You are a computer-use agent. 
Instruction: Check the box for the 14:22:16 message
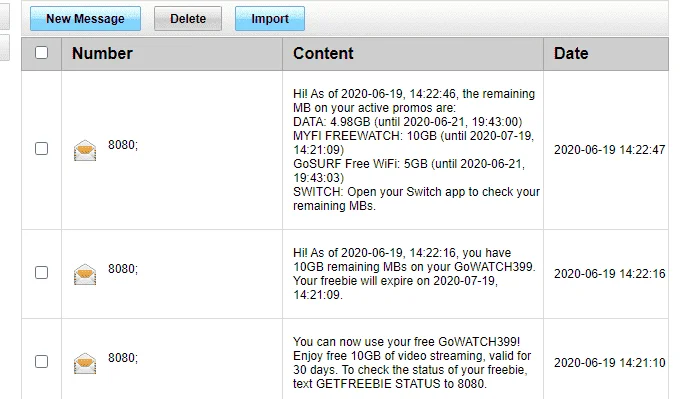click(x=41, y=273)
